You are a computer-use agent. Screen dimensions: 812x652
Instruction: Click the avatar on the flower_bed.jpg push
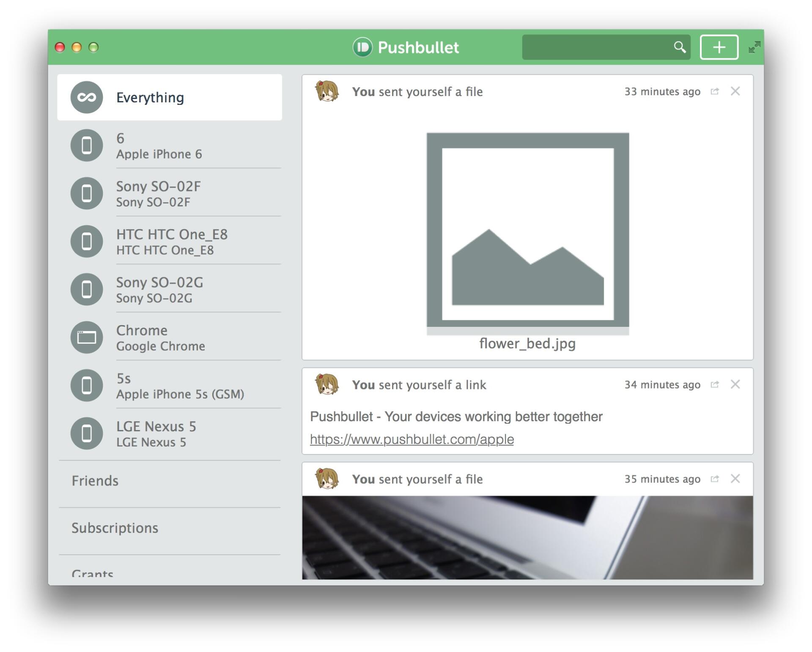[x=327, y=91]
